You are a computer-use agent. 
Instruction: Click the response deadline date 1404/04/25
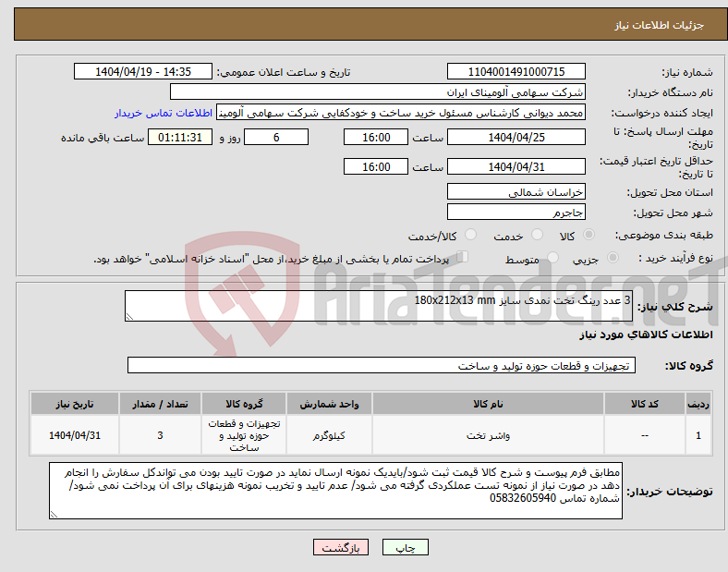tap(516, 137)
